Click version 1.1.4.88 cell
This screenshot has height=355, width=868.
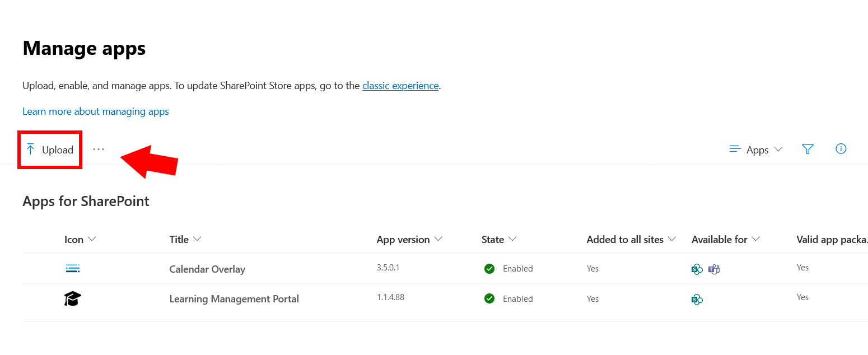pos(390,297)
